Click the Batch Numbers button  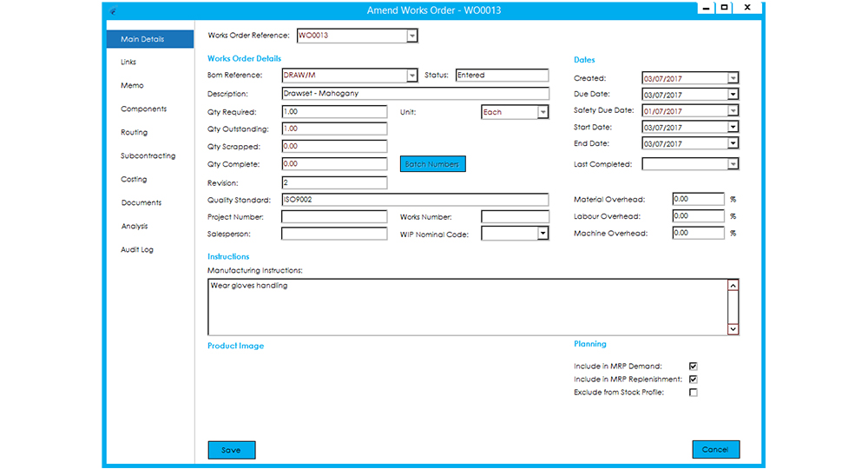click(433, 164)
